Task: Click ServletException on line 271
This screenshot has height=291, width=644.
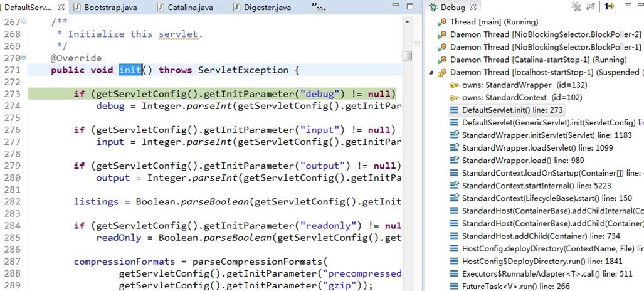Action: click(x=243, y=70)
